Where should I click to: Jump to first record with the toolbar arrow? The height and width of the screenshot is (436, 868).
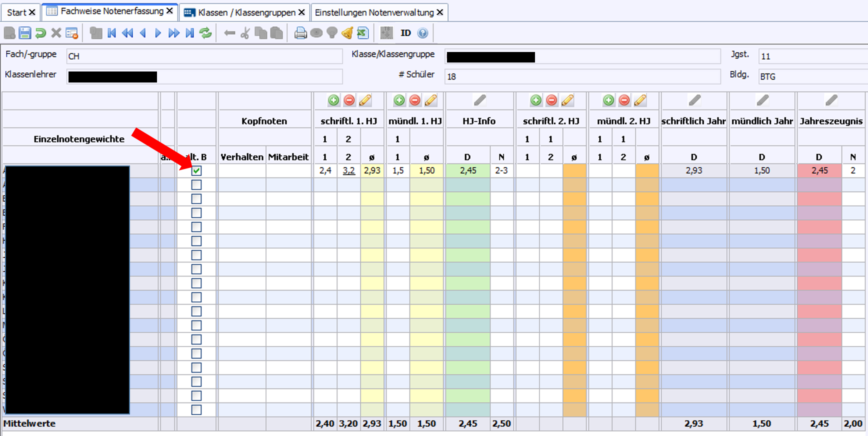click(x=112, y=33)
